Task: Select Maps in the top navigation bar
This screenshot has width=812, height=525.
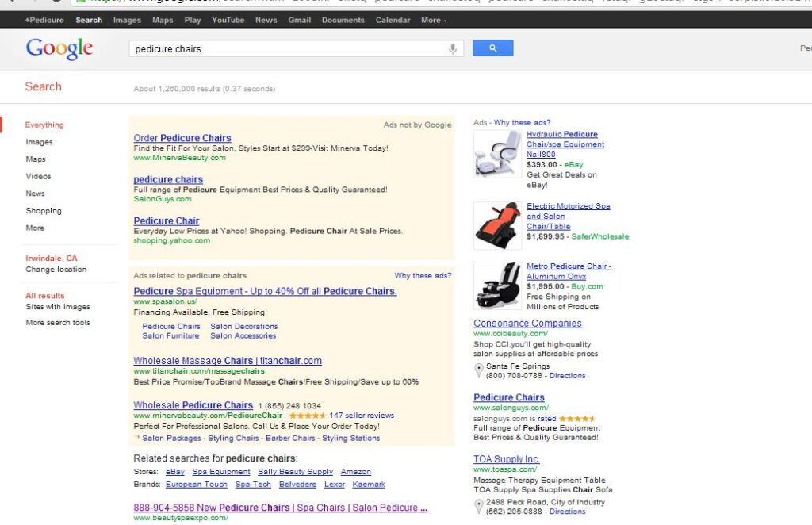Action: 163,20
